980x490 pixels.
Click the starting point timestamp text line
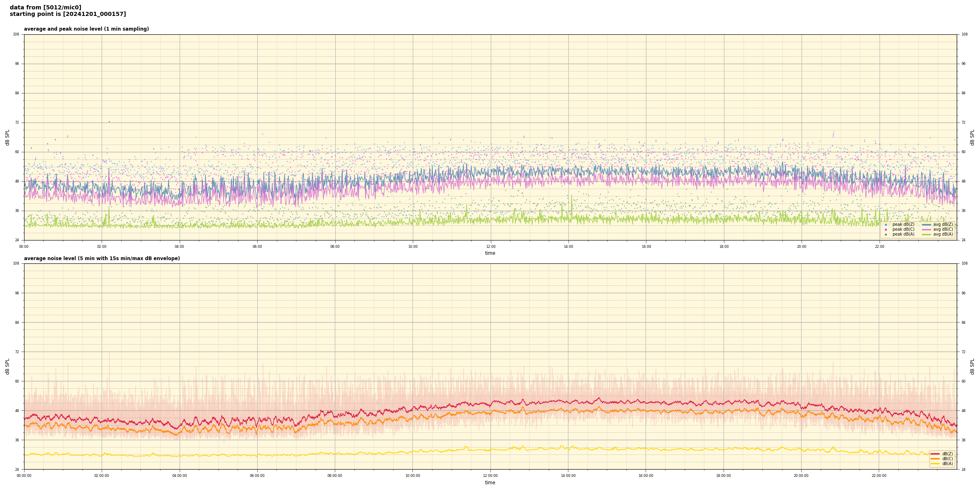coord(68,14)
